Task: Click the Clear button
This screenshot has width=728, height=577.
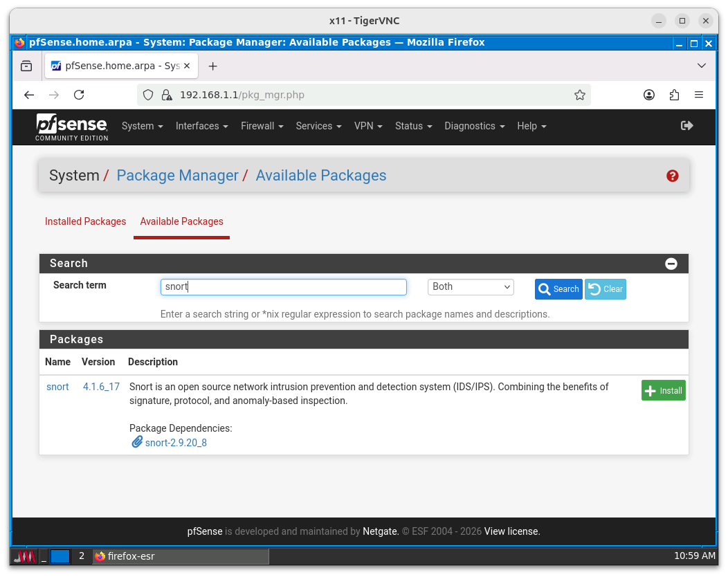Action: 605,288
